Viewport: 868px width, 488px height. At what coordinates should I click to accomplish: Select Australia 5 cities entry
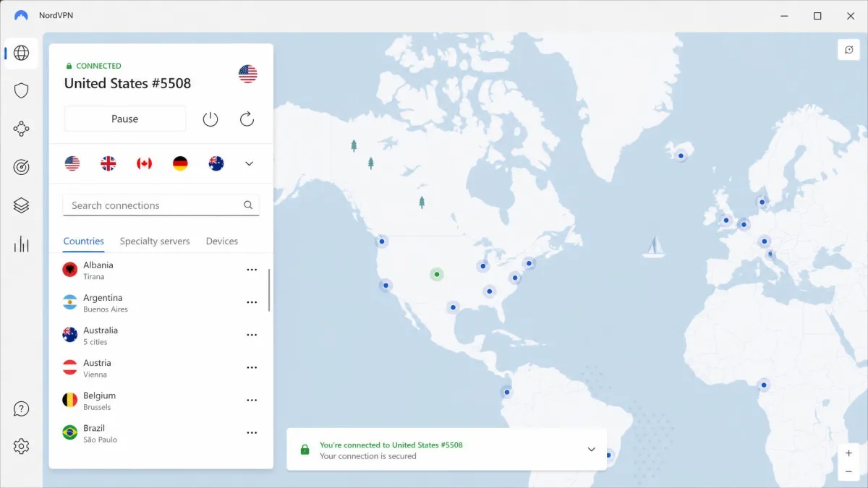161,335
